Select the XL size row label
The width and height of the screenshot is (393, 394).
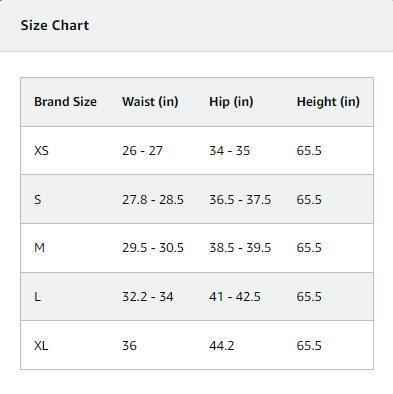pyautogui.click(x=41, y=346)
